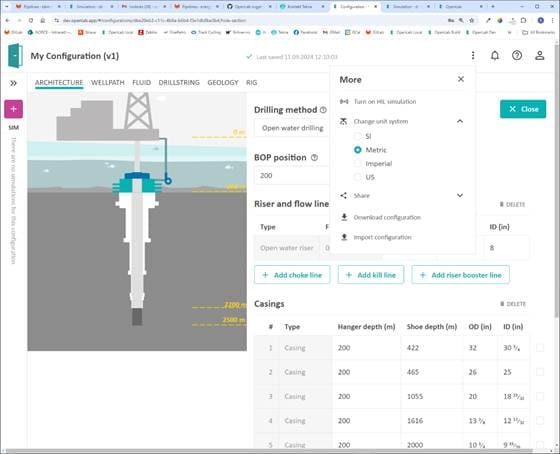This screenshot has width=560, height=454.
Task: Open the Type dropdown for casing row 3
Action: click(306, 396)
